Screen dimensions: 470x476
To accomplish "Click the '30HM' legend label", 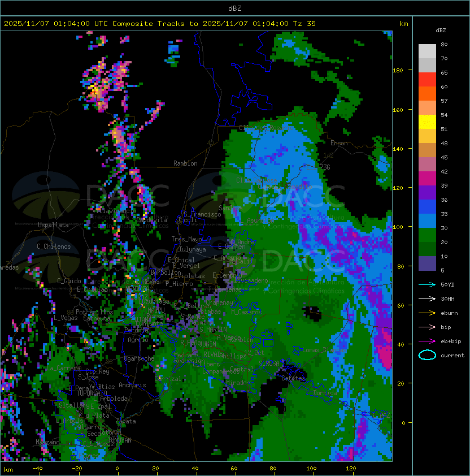I will (447, 298).
